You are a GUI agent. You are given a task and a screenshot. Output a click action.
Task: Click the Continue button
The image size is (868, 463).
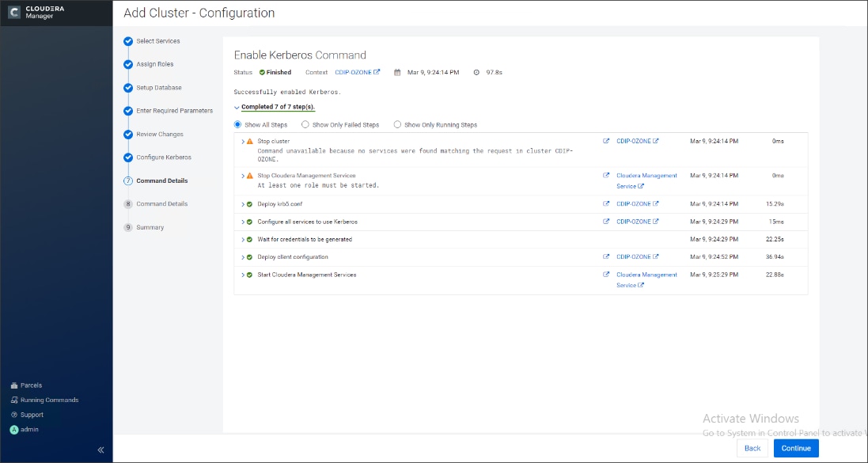(795, 447)
